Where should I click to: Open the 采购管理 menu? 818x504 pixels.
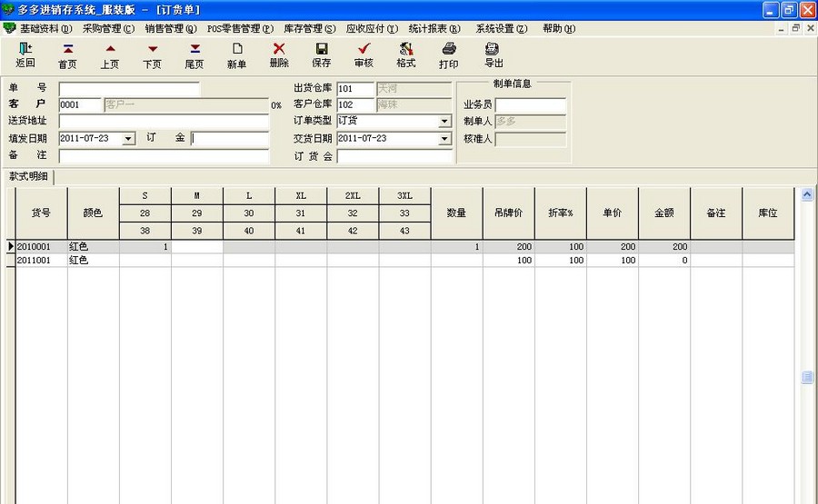[108, 29]
